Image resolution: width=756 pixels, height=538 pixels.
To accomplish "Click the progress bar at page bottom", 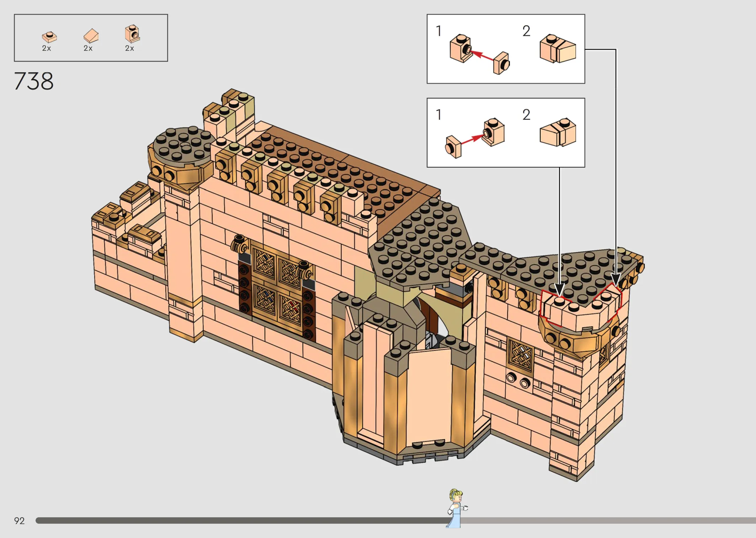I will point(396,521).
